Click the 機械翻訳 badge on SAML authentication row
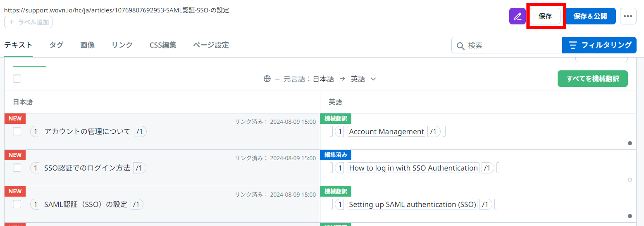 point(336,191)
